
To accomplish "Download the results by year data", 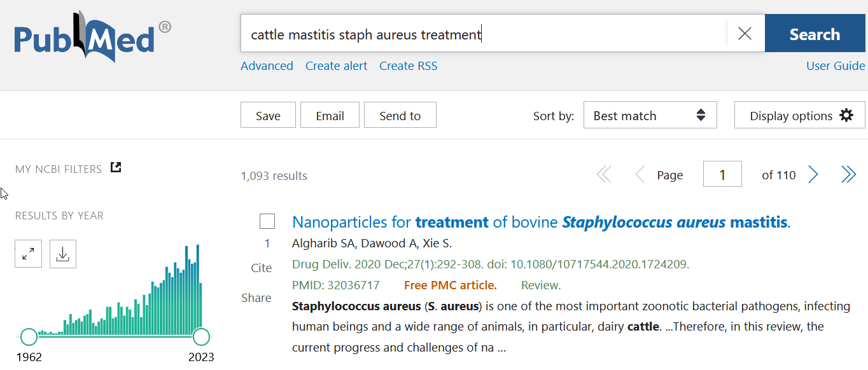I will pos(62,254).
